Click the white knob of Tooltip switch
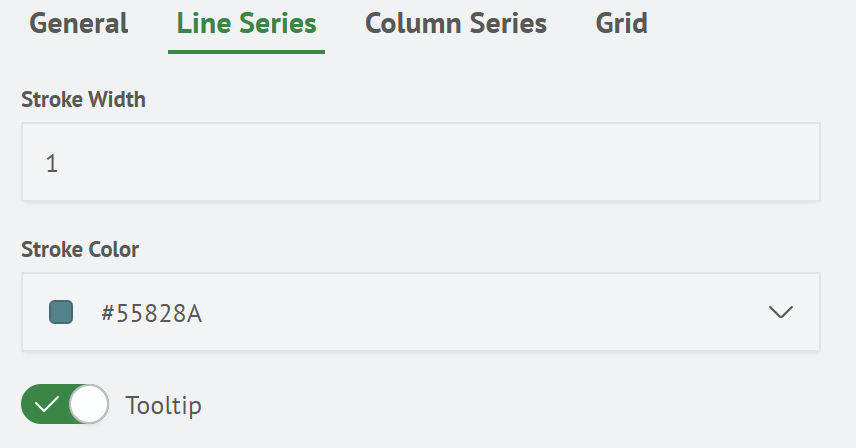 89,405
